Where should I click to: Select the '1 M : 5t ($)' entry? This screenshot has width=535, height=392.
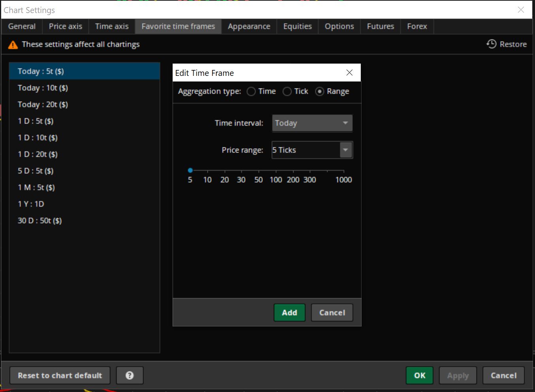click(x=85, y=187)
